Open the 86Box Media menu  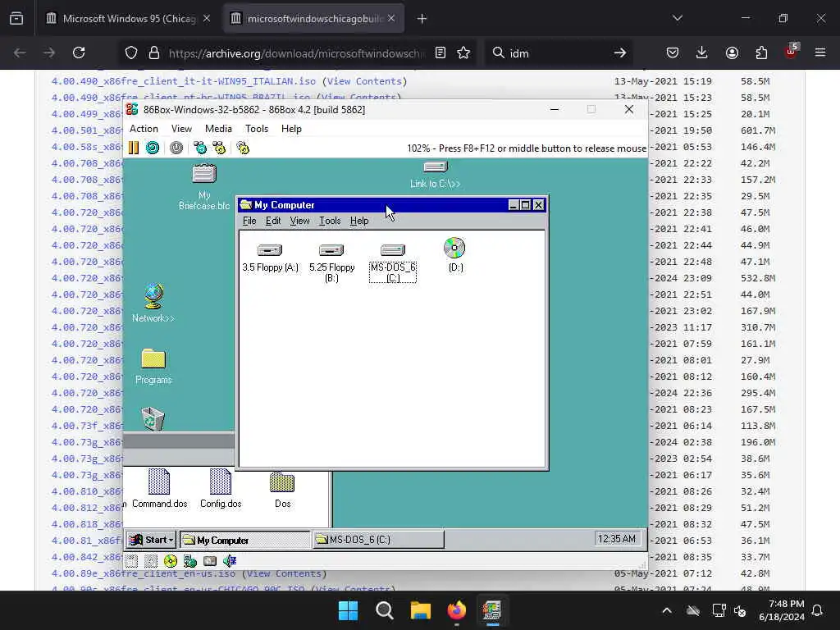pyautogui.click(x=218, y=129)
